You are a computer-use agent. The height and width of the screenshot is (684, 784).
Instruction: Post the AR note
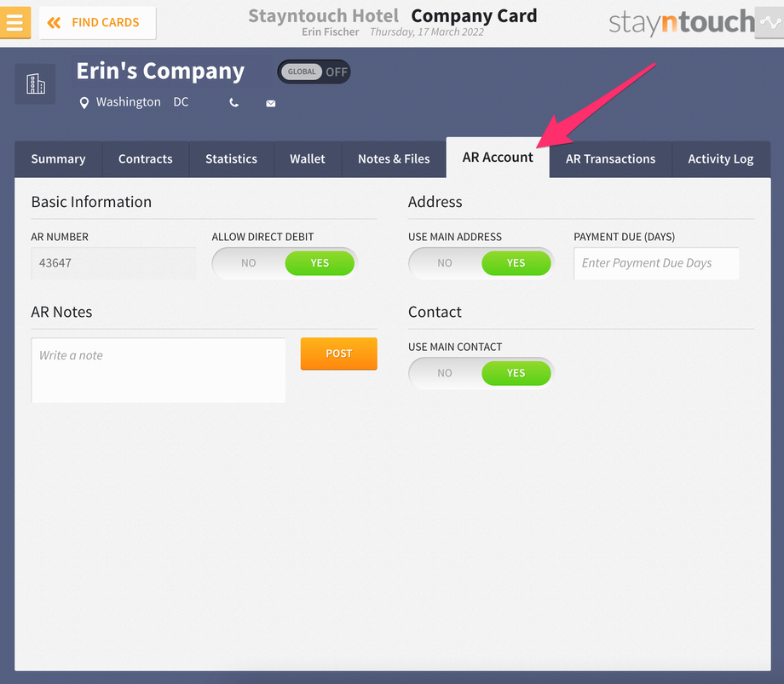tap(338, 353)
